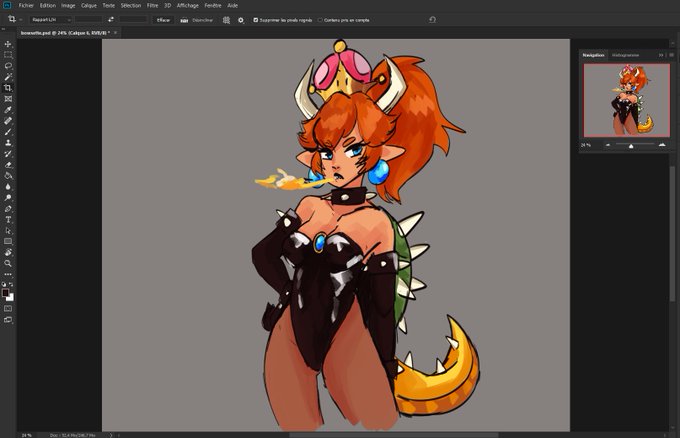Open the Rapport L/H ratio dropdown

(50, 20)
